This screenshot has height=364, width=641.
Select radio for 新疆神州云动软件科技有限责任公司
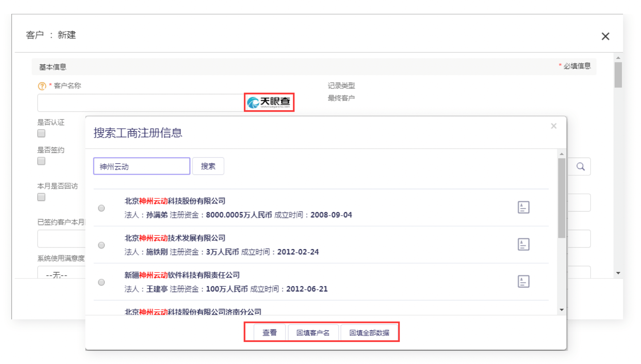tap(101, 282)
